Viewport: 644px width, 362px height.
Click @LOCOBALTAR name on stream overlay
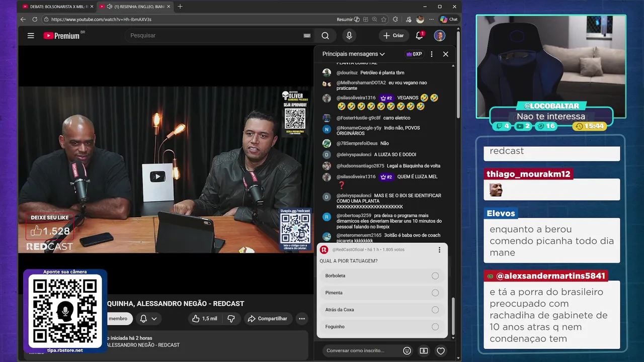pos(551,106)
